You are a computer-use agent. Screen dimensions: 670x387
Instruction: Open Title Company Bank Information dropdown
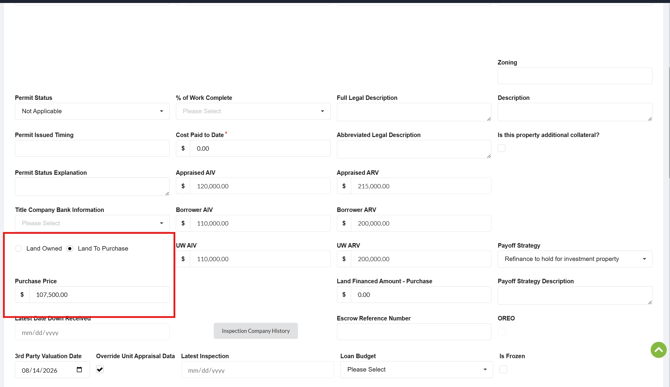[x=92, y=223]
